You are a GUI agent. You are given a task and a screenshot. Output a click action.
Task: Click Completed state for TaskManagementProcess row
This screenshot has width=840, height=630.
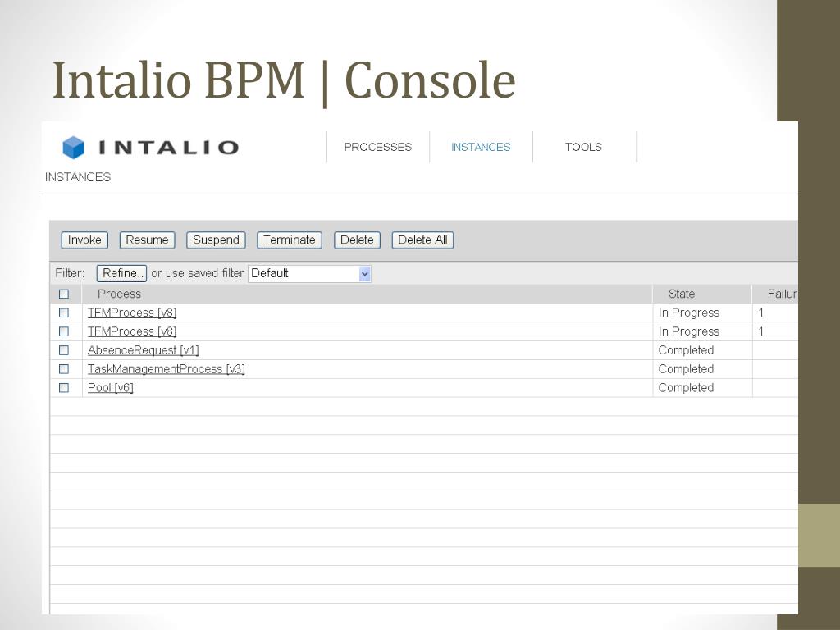point(687,369)
